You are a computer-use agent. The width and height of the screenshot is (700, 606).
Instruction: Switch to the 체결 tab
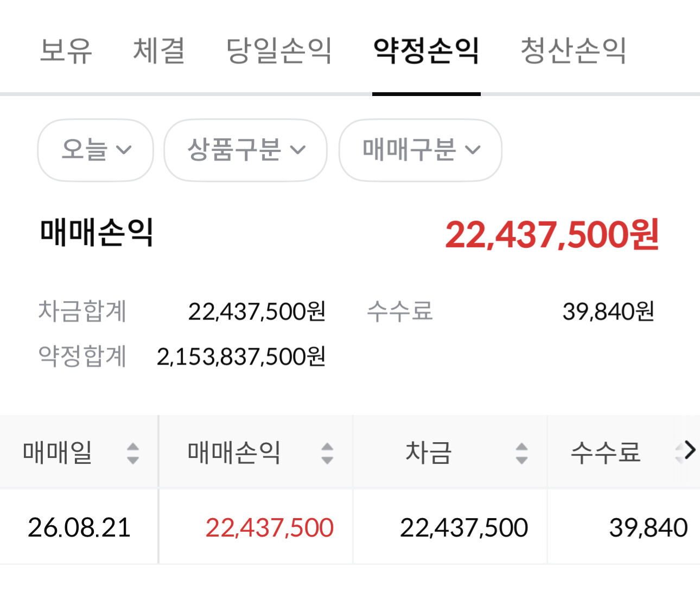coord(159,51)
